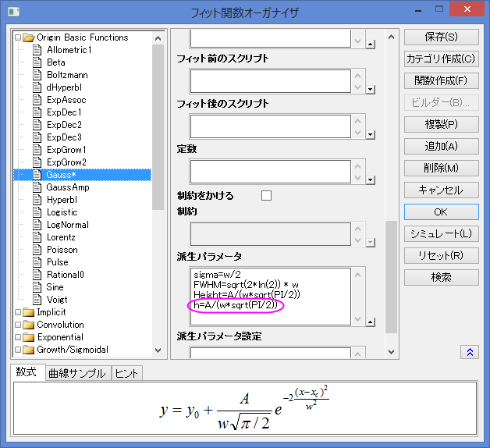Click the settings panel scrollbar down arrow
This screenshot has height=448, width=490.
391,352
